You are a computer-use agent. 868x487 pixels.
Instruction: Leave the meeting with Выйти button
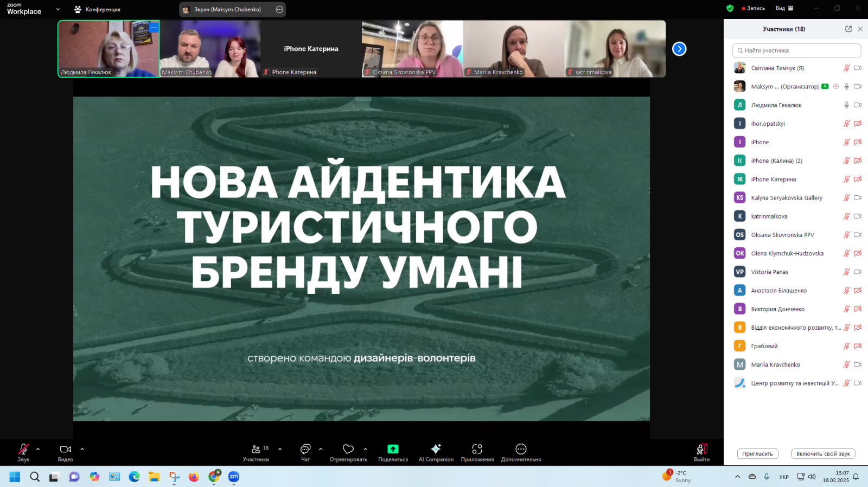point(701,452)
